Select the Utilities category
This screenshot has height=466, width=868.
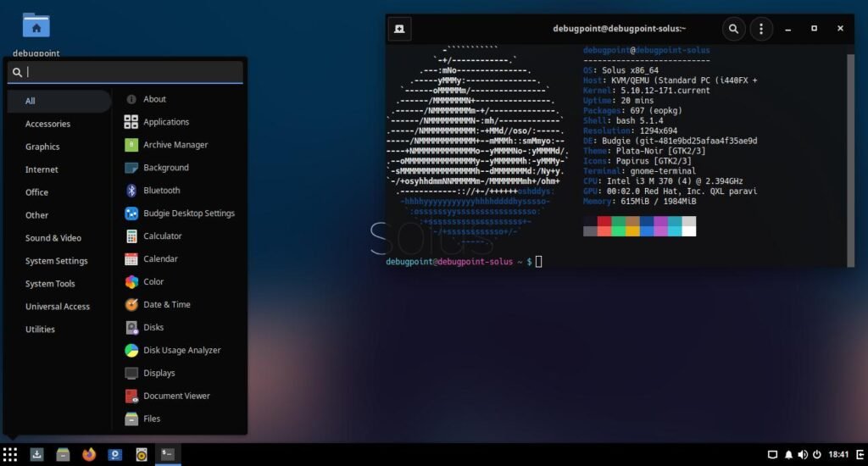pos(59,330)
